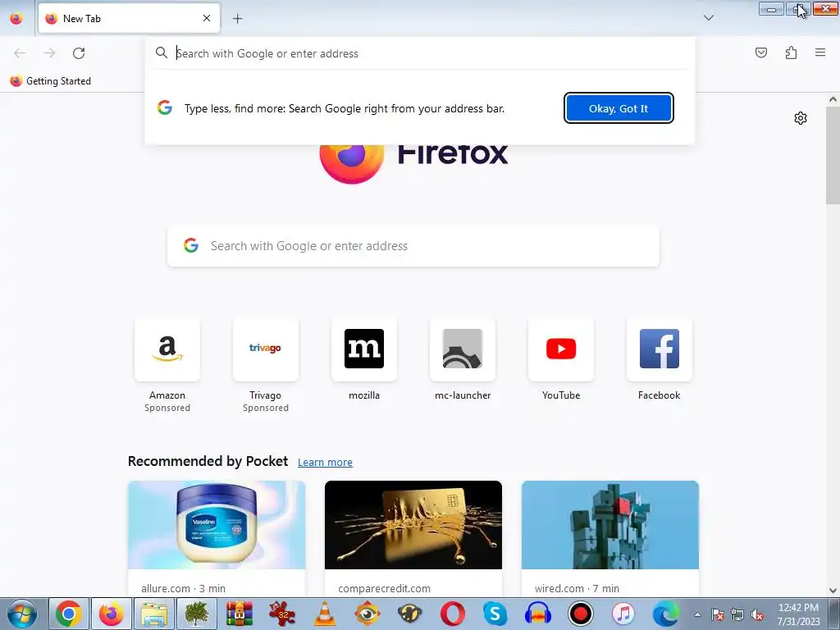This screenshot has height=630, width=840.
Task: Open the Extensions puzzle icon
Action: 791,52
